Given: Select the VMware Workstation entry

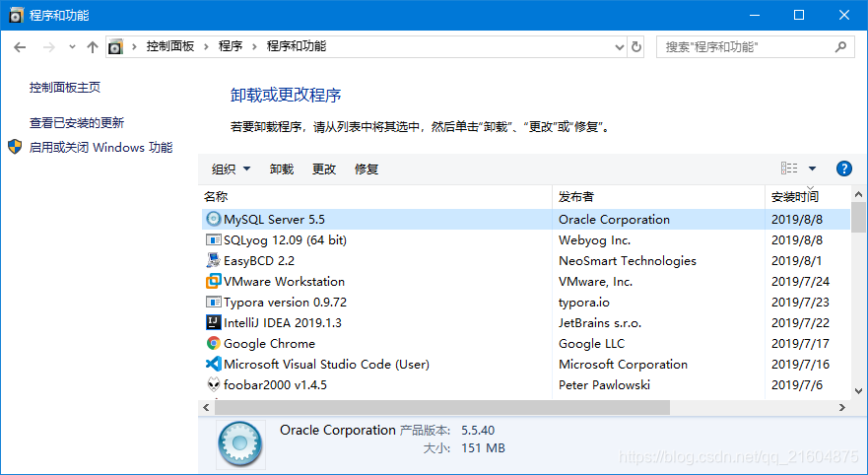Looking at the screenshot, I should (x=284, y=281).
